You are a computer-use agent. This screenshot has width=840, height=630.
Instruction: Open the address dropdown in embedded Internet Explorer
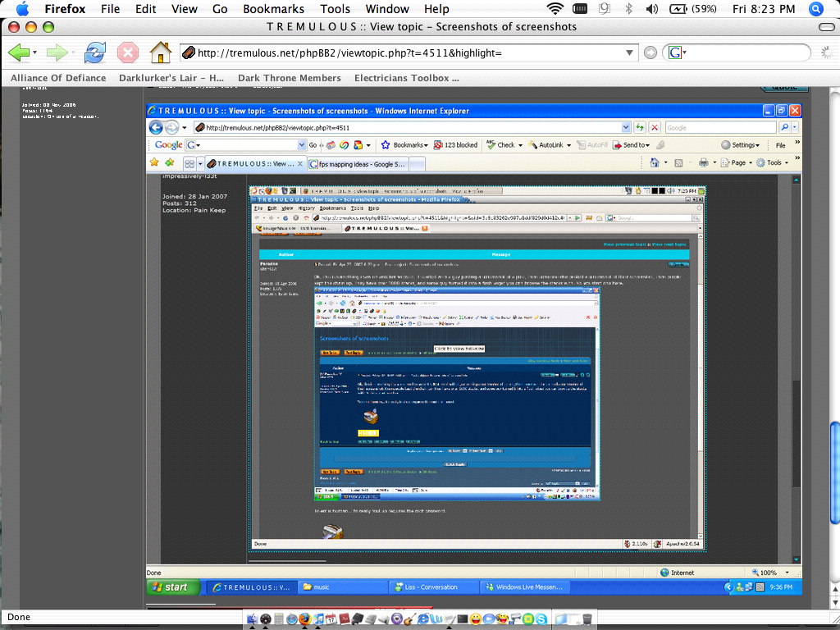[x=626, y=127]
